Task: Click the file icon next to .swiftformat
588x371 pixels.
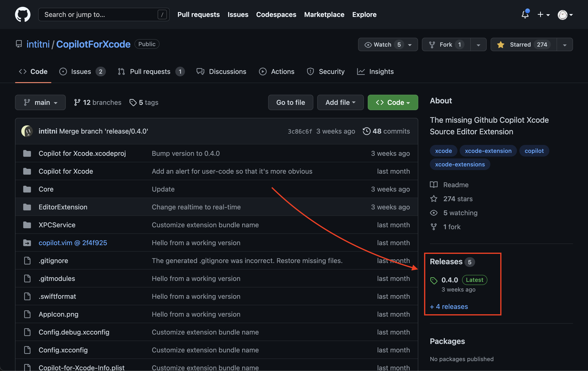Action: [x=27, y=296]
